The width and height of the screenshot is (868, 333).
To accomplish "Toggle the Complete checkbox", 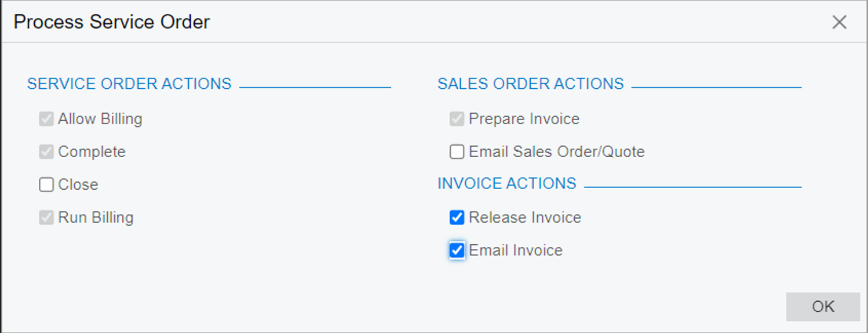I will click(46, 152).
